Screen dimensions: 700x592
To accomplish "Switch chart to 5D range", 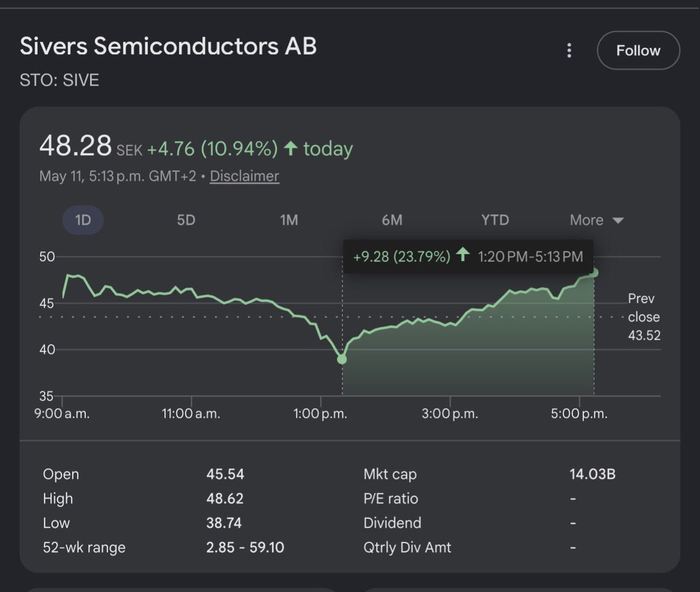I will point(186,220).
